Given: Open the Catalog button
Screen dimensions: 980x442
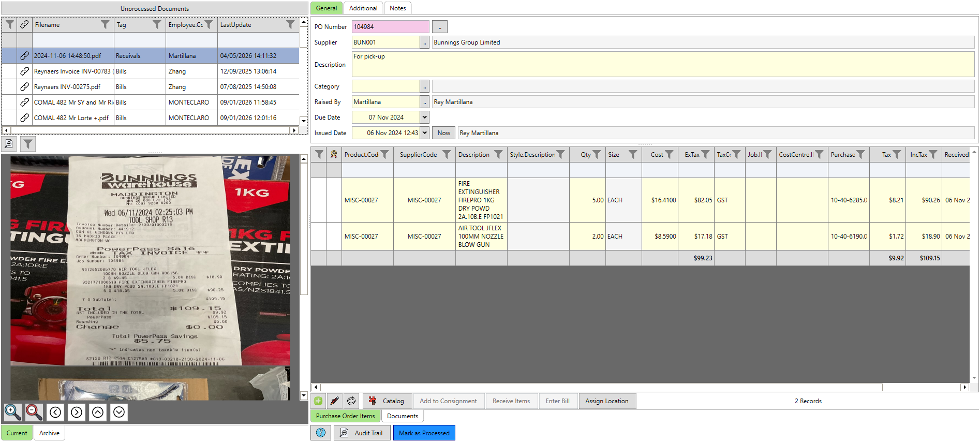Looking at the screenshot, I should point(387,401).
